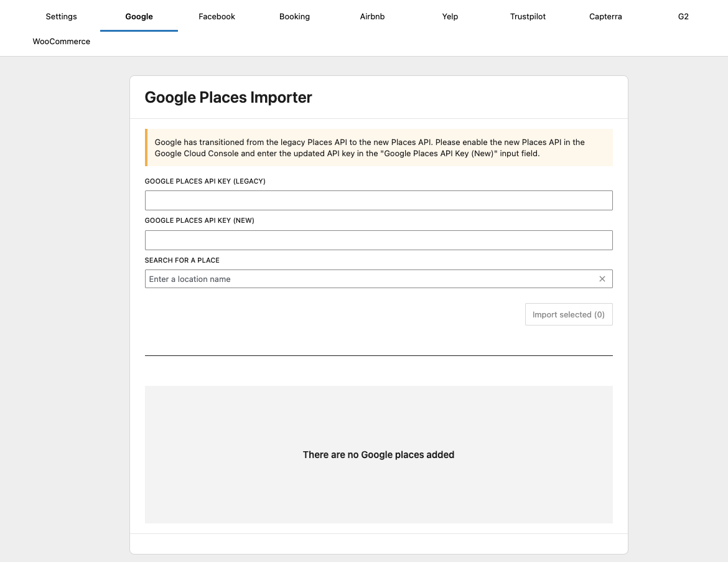Click the 'Search for a Place' label

point(182,261)
